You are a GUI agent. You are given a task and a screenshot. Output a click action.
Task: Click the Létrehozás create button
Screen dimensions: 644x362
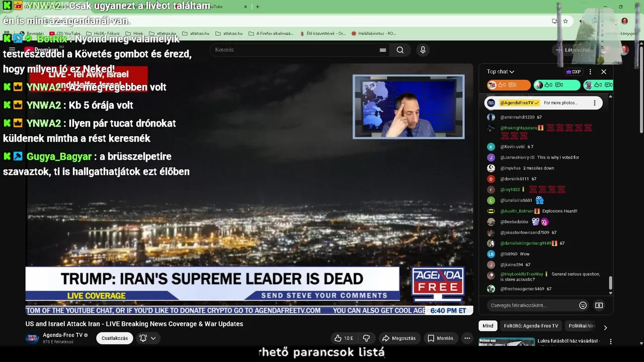[x=573, y=50]
